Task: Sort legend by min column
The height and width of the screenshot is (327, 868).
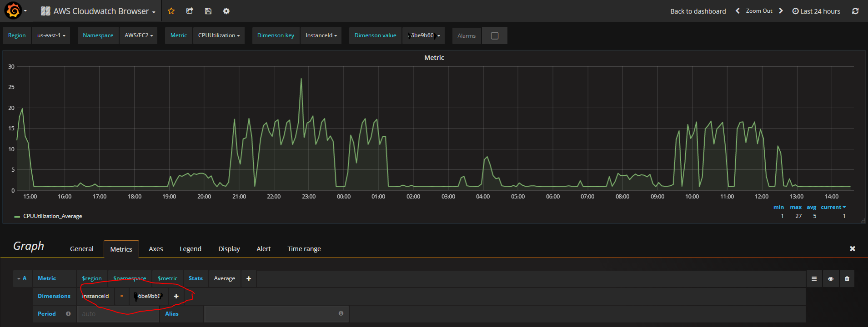Action: coord(778,207)
